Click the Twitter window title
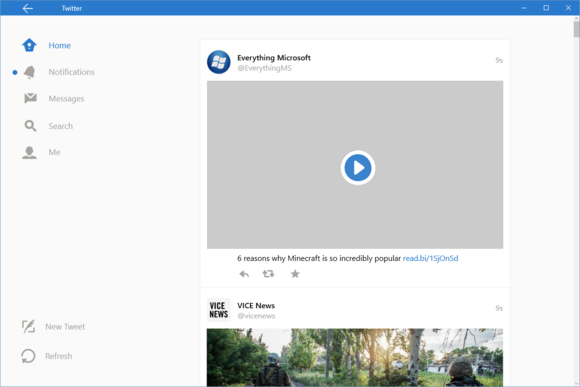This screenshot has height=387, width=580. point(72,9)
